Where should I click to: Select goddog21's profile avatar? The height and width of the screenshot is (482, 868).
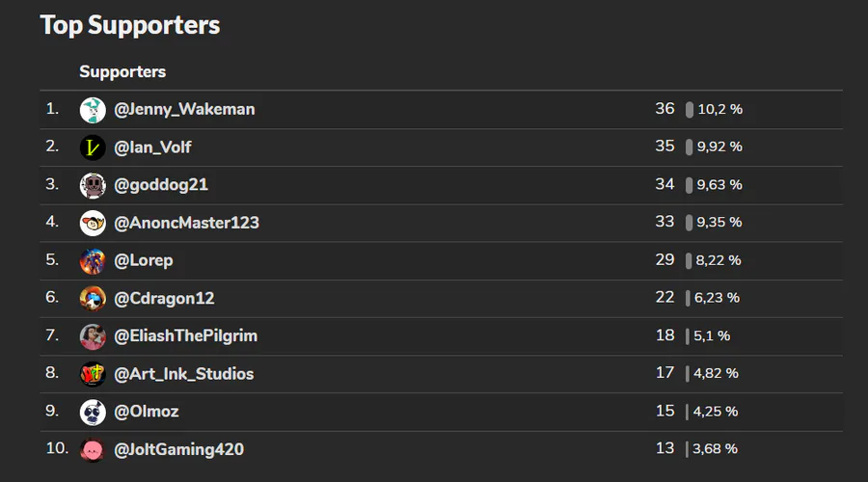(x=93, y=185)
